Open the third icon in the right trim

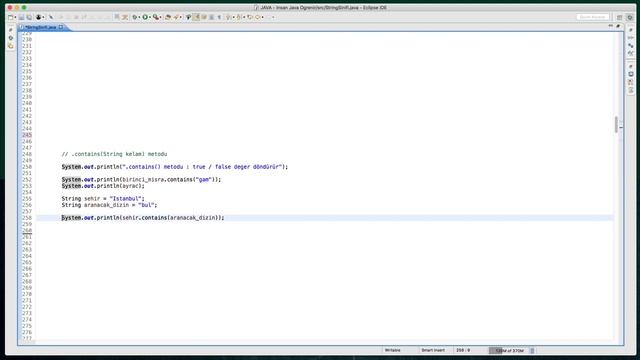[x=631, y=45]
